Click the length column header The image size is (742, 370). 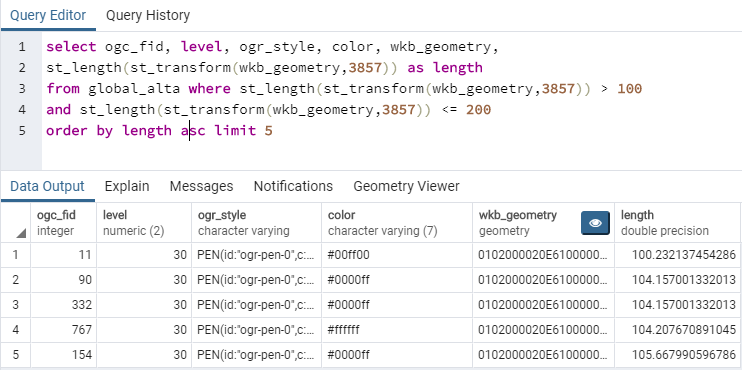pos(678,223)
